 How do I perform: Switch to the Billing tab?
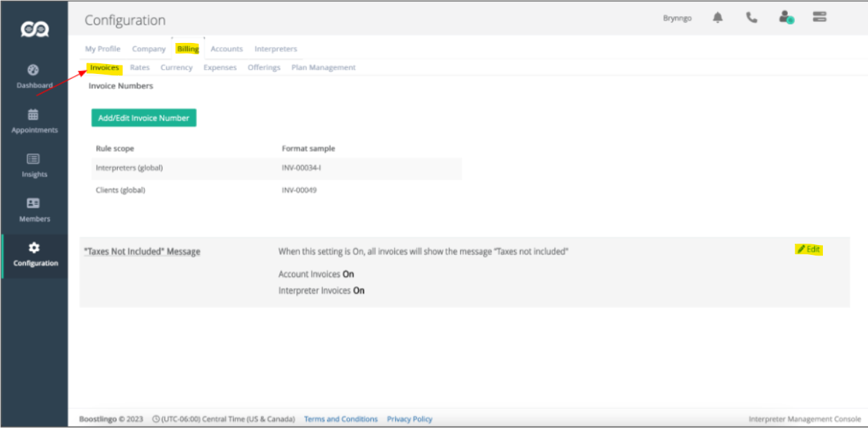(x=187, y=49)
